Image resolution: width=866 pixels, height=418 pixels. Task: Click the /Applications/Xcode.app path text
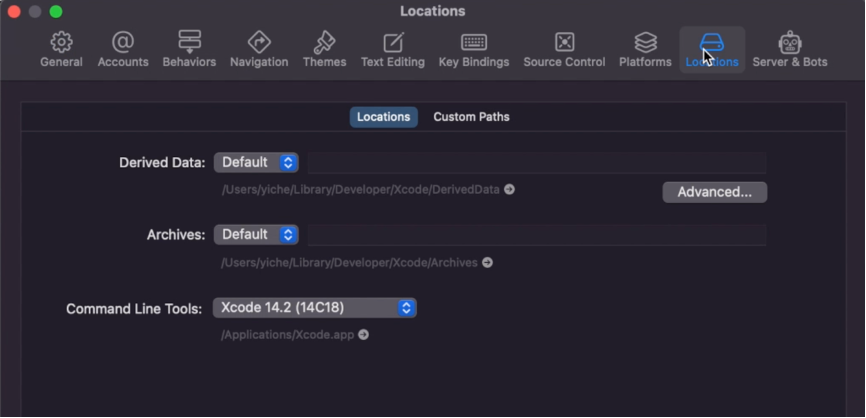coord(288,335)
